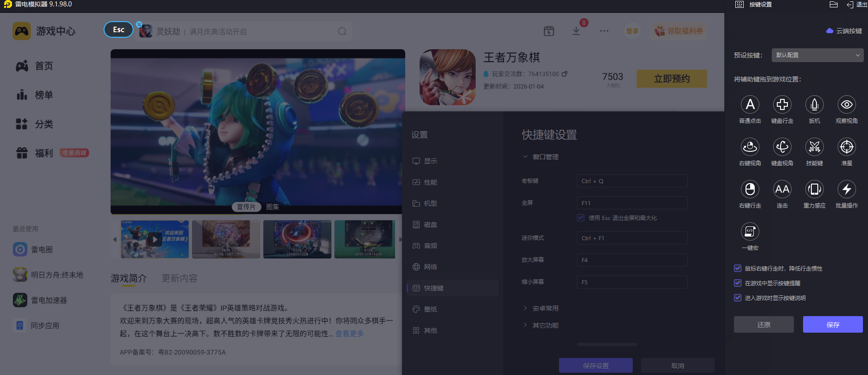The height and width of the screenshot is (375, 868).
Task: Select the 键盘行走 D-pad key icon
Action: coord(782,104)
